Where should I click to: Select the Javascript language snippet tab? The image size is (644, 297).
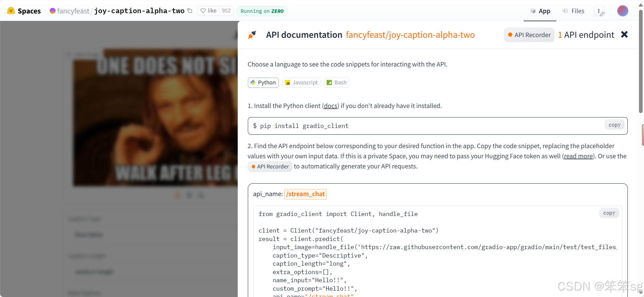[x=301, y=83]
